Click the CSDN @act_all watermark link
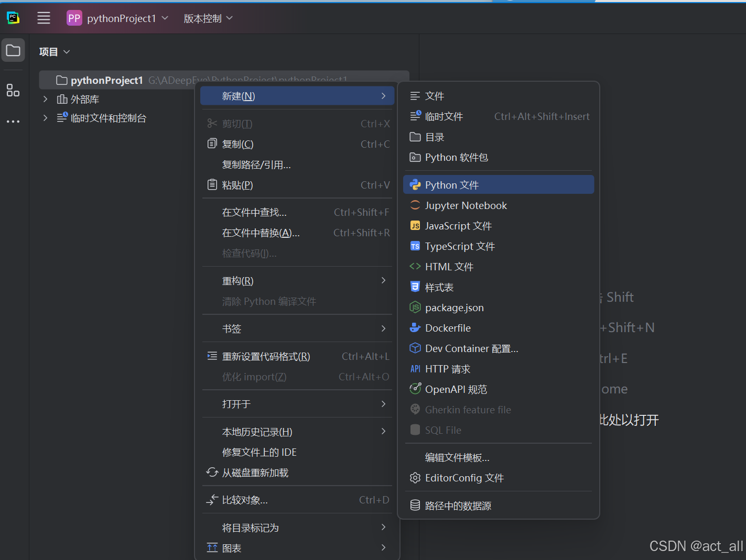 point(696,546)
